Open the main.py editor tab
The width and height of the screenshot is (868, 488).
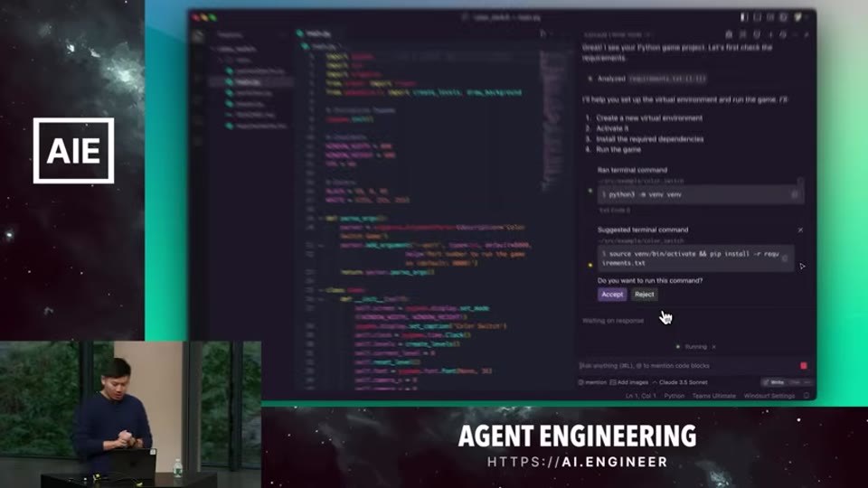[315, 33]
